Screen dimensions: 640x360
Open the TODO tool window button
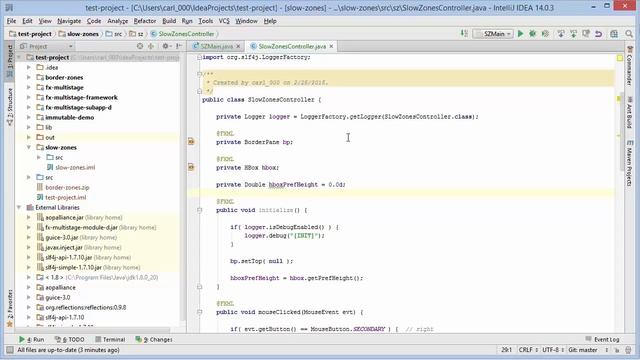tap(70, 339)
